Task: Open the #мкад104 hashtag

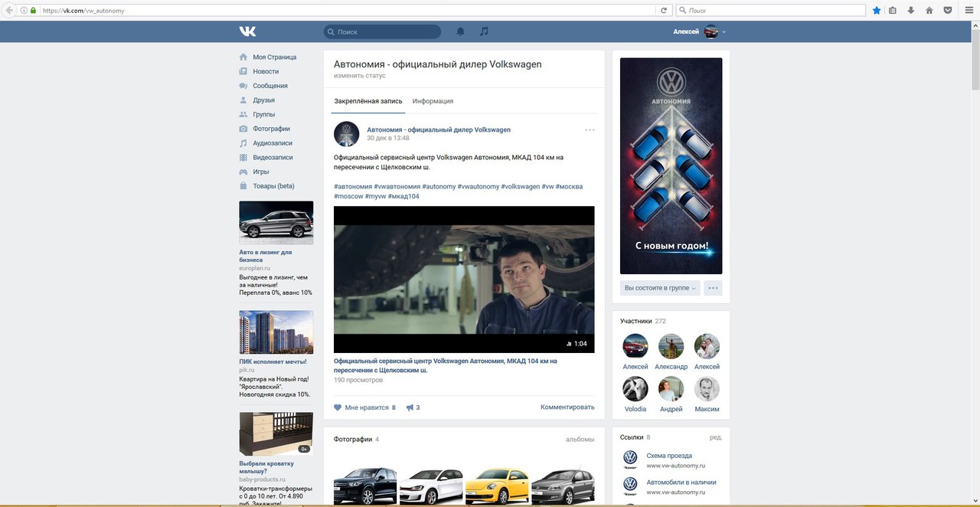Action: pos(403,197)
